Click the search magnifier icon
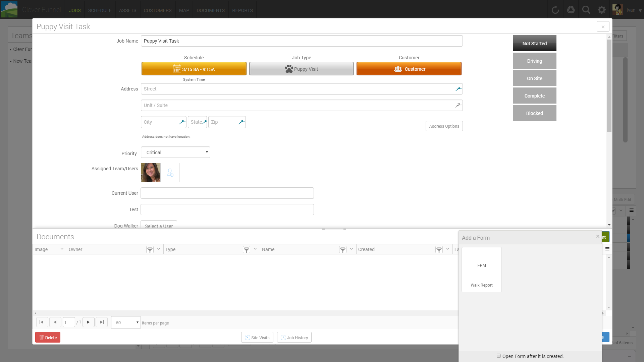The image size is (644, 362). (x=586, y=9)
